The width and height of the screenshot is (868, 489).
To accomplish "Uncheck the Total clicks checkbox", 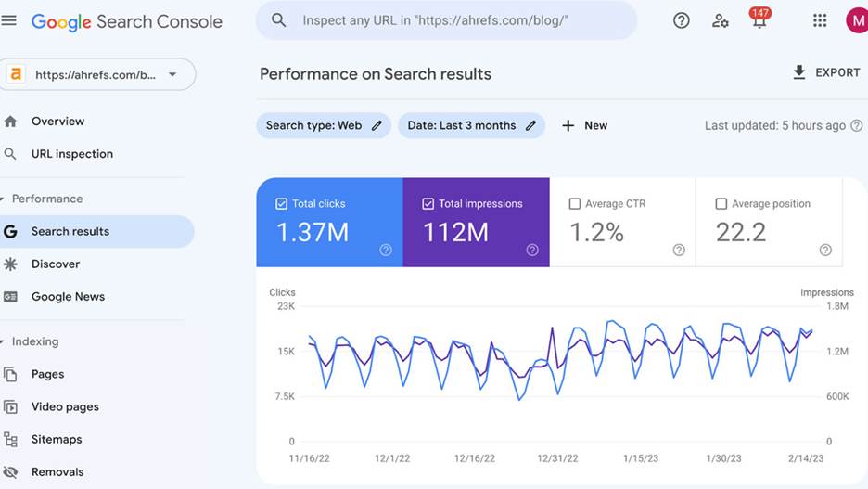I will (x=282, y=204).
